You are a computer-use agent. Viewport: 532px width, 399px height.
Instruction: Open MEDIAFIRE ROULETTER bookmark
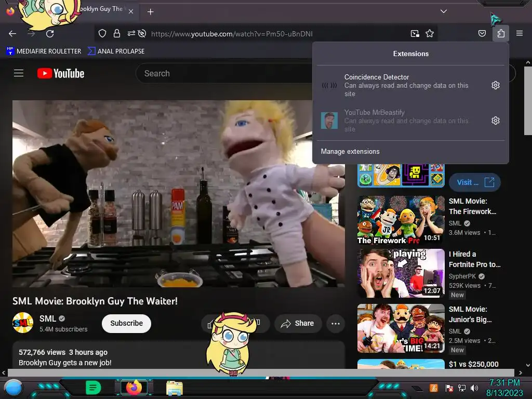coord(44,51)
